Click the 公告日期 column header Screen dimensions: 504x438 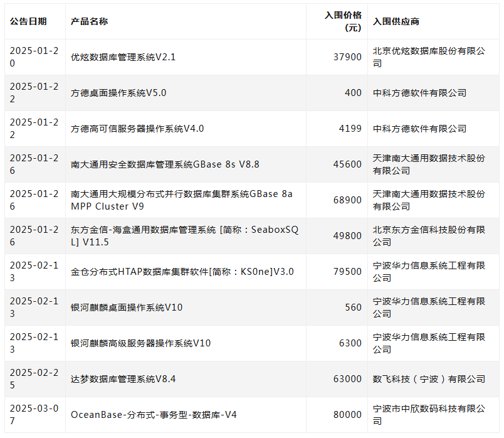pyautogui.click(x=28, y=21)
